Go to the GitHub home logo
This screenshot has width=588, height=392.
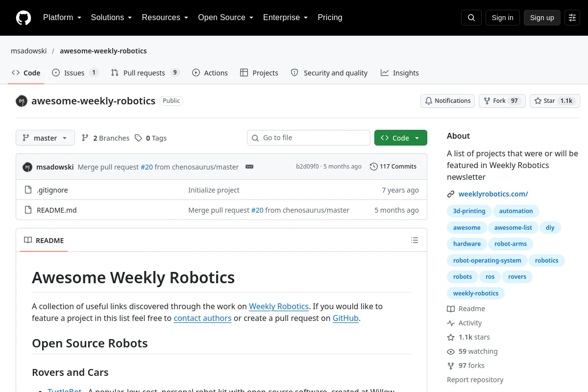pyautogui.click(x=24, y=18)
